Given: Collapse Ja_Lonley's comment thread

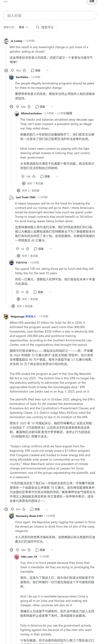Looking at the screenshot, I should pyautogui.click(x=6, y=71).
